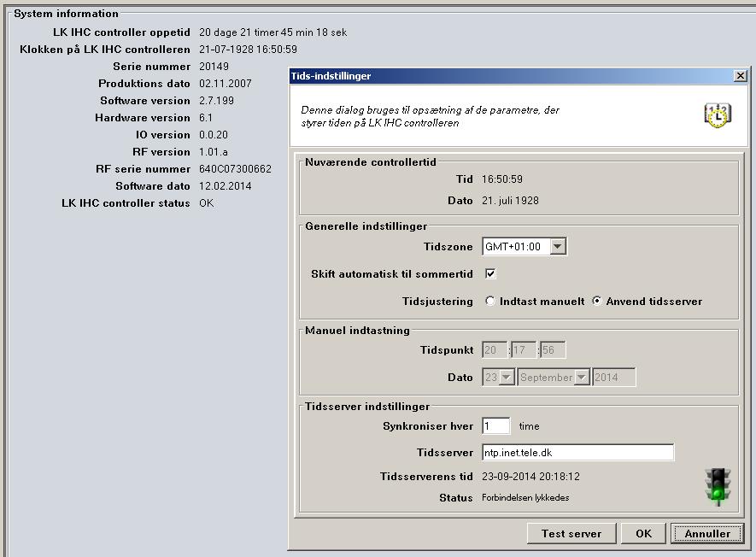Click the Tidsserver field with ntp.inet.tele.dk
Viewport: 756px width, 557px height.
click(577, 453)
